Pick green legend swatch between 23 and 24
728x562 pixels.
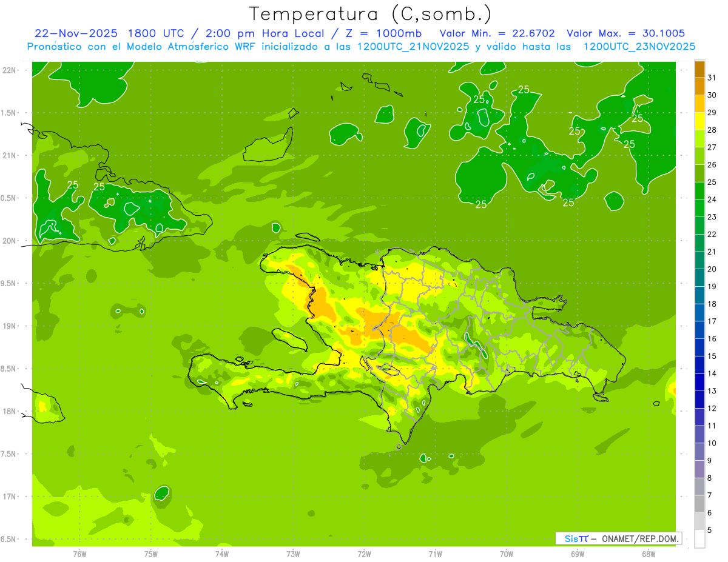(x=699, y=209)
